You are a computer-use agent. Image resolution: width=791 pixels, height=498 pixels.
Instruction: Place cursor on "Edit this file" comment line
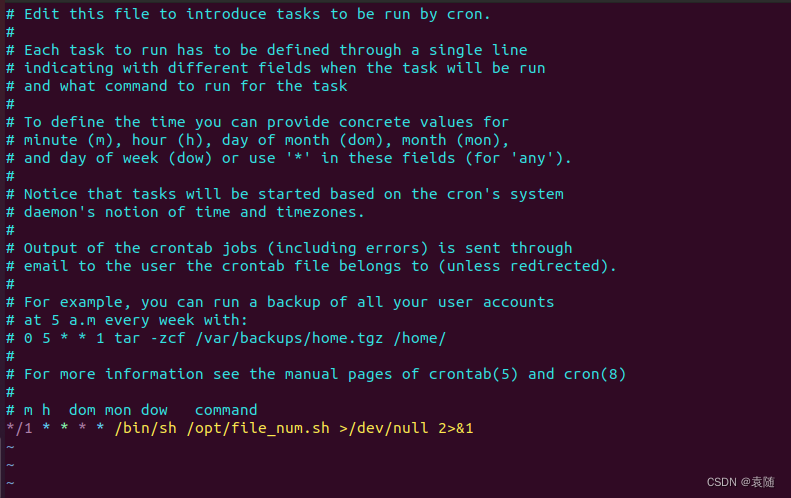(248, 14)
